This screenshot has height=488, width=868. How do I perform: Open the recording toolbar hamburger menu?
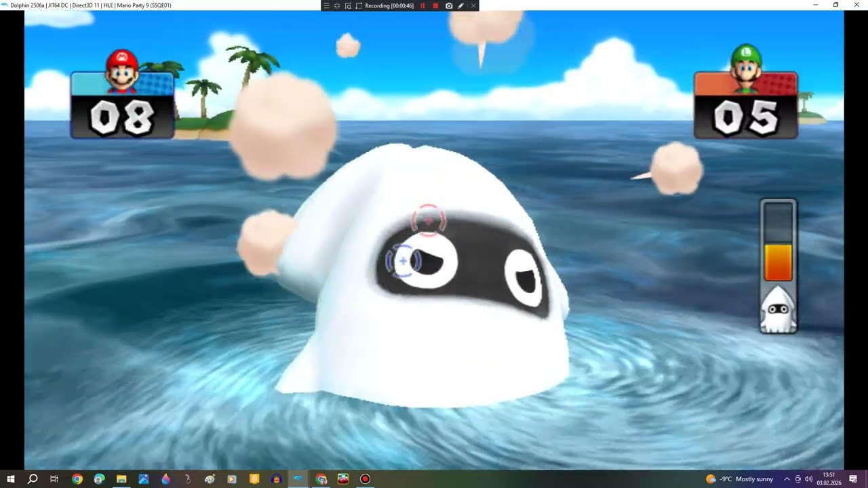point(326,5)
